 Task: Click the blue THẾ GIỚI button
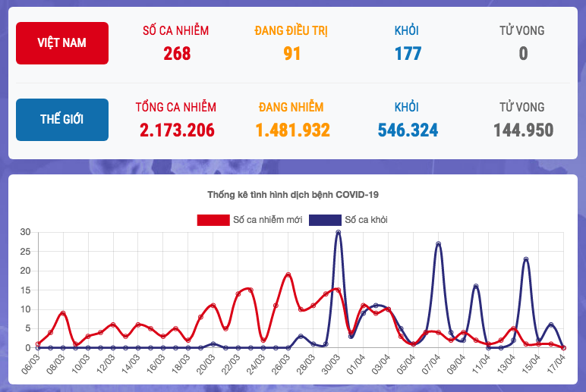(62, 120)
